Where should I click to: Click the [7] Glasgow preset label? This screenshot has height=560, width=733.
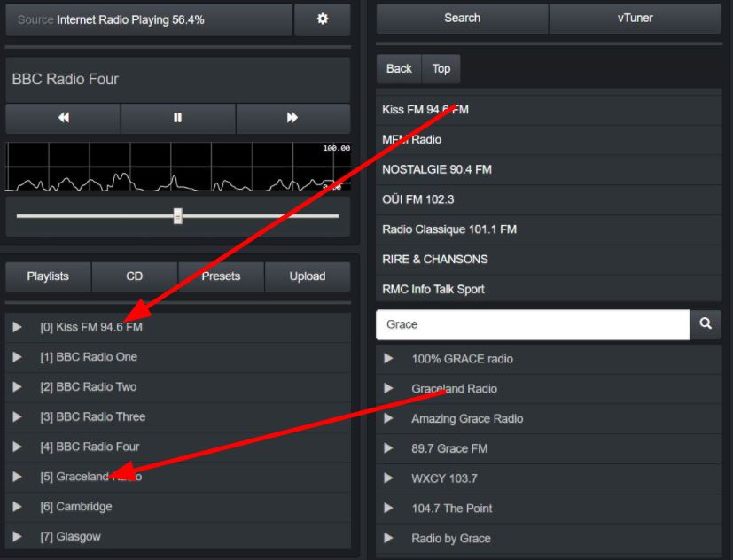[x=71, y=537]
